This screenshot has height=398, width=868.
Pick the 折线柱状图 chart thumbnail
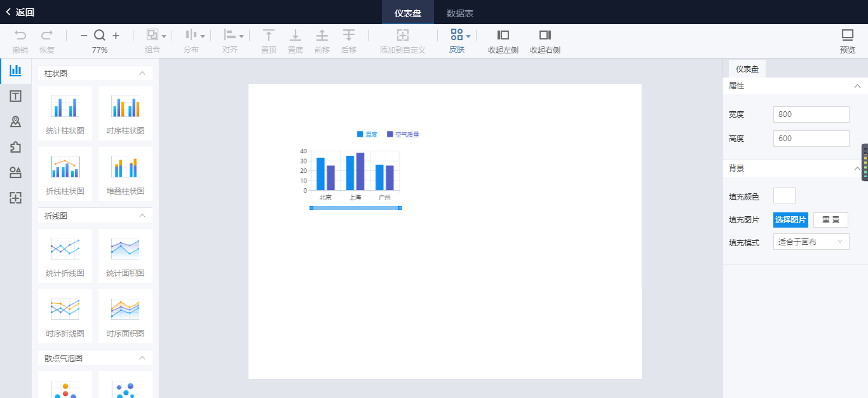65,174
